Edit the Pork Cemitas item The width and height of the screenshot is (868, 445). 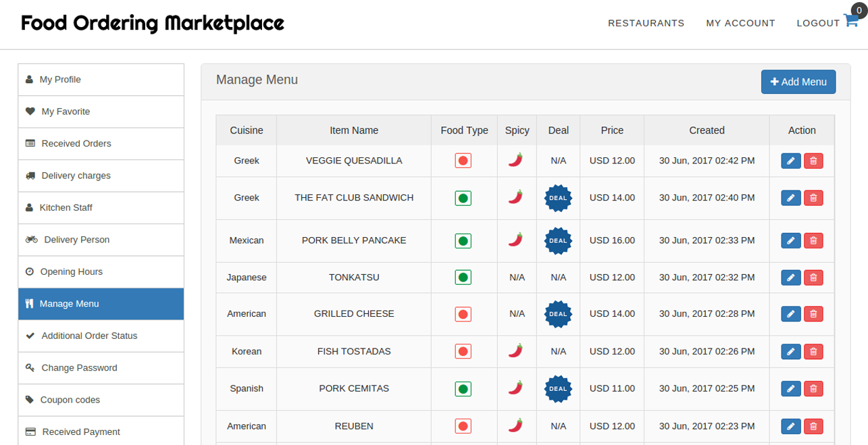pos(791,389)
